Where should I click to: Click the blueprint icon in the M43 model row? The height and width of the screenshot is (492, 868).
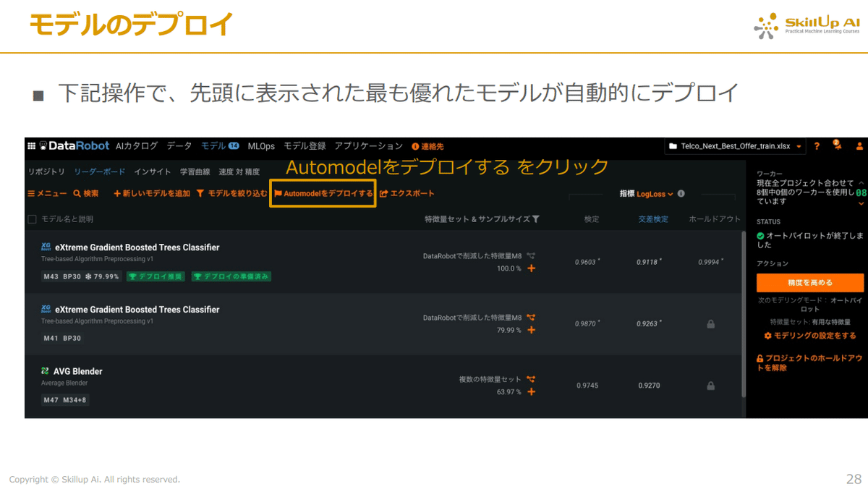pyautogui.click(x=531, y=255)
